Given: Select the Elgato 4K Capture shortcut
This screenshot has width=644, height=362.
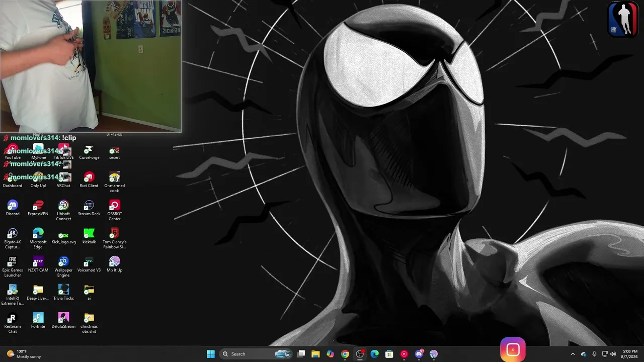Looking at the screenshot, I should click(x=13, y=239).
